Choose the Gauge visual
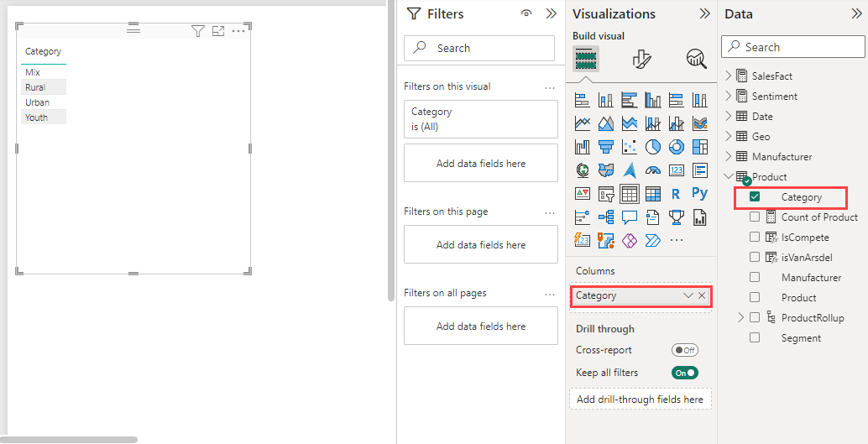 point(653,170)
